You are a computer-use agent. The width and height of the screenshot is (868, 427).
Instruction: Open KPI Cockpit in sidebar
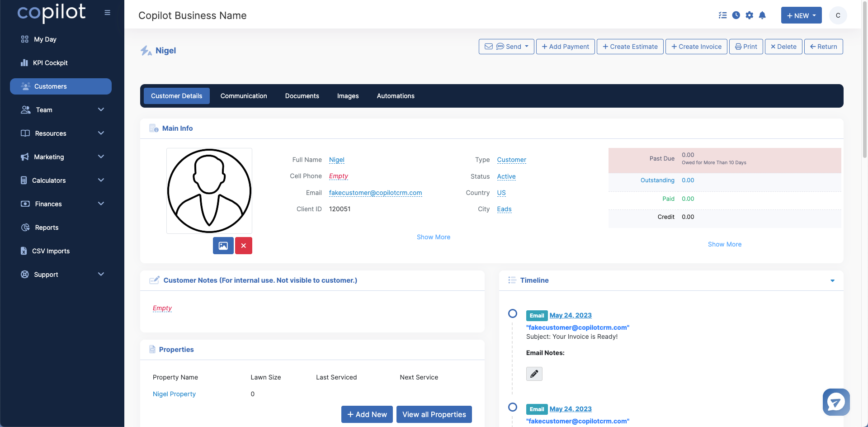[44, 63]
